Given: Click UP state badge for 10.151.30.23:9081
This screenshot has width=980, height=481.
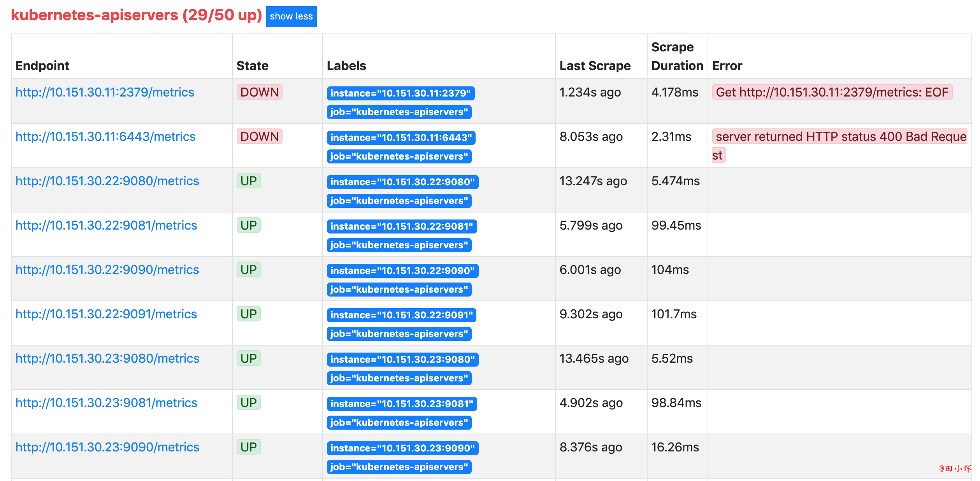Looking at the screenshot, I should [x=249, y=403].
